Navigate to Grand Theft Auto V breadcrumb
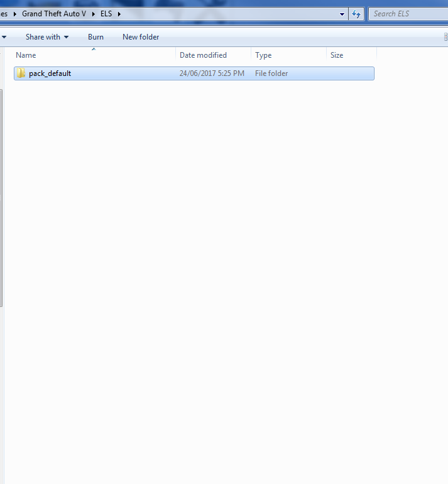Viewport: 448px width, 484px height. coord(54,14)
